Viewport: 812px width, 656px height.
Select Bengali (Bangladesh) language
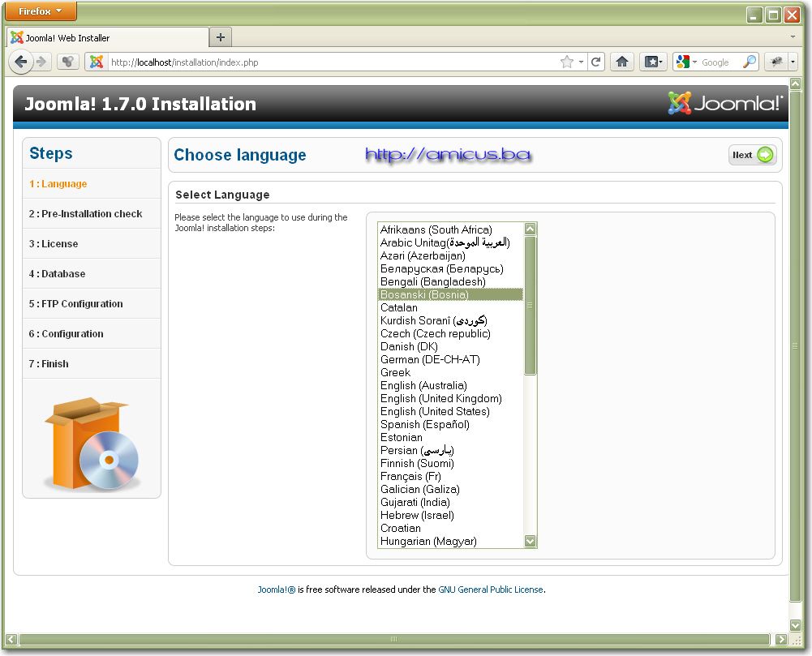(x=450, y=281)
